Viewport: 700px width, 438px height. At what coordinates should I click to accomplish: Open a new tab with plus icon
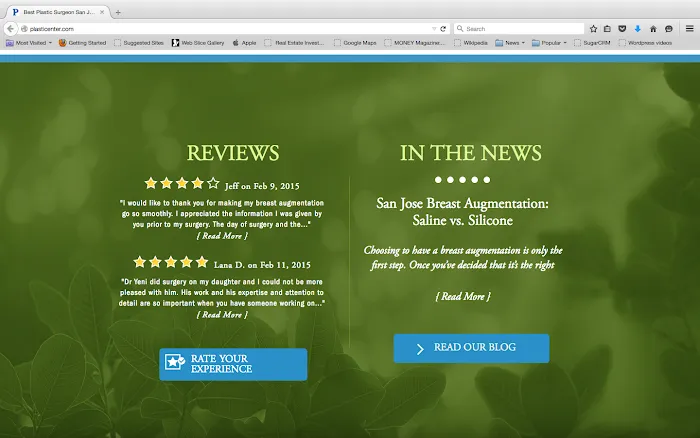point(118,12)
